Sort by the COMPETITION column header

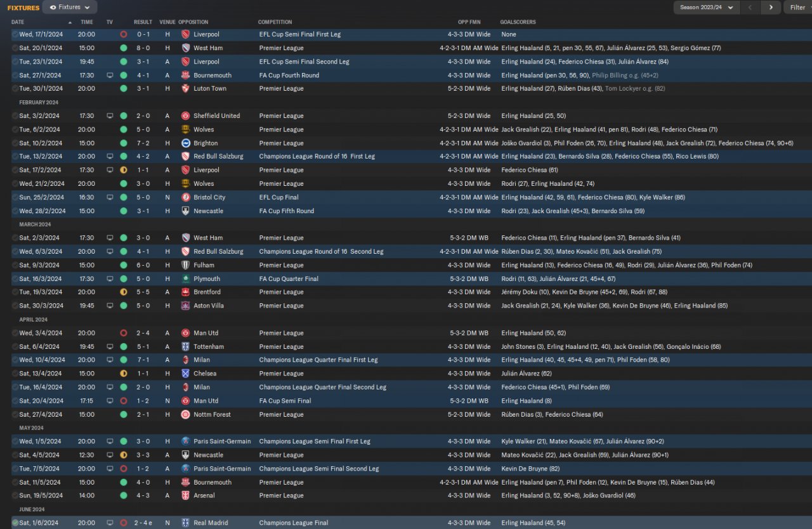click(275, 22)
